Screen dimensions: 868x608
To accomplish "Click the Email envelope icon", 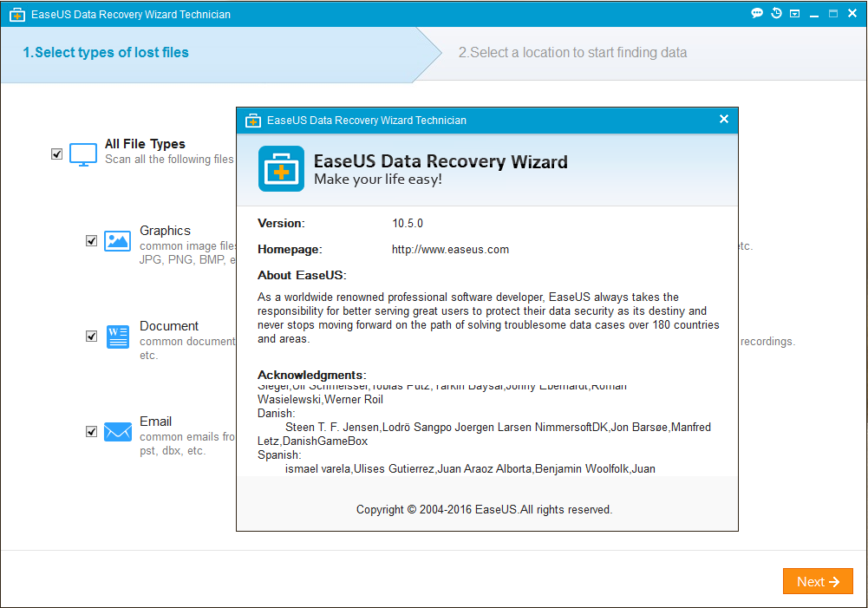I will pyautogui.click(x=118, y=432).
